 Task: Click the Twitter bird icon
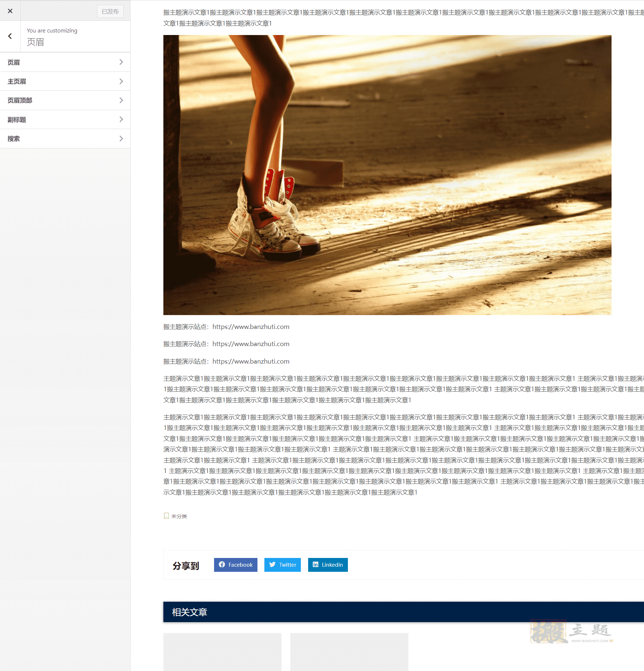(x=272, y=565)
